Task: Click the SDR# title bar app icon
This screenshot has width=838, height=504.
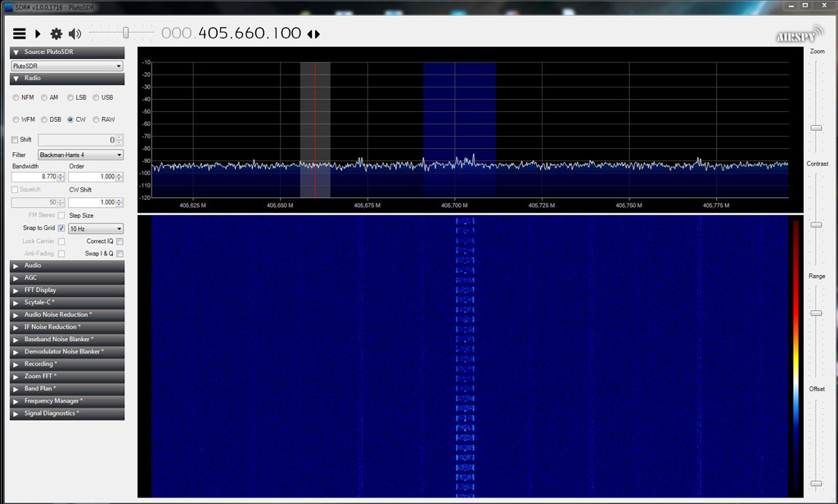Action: coord(8,7)
